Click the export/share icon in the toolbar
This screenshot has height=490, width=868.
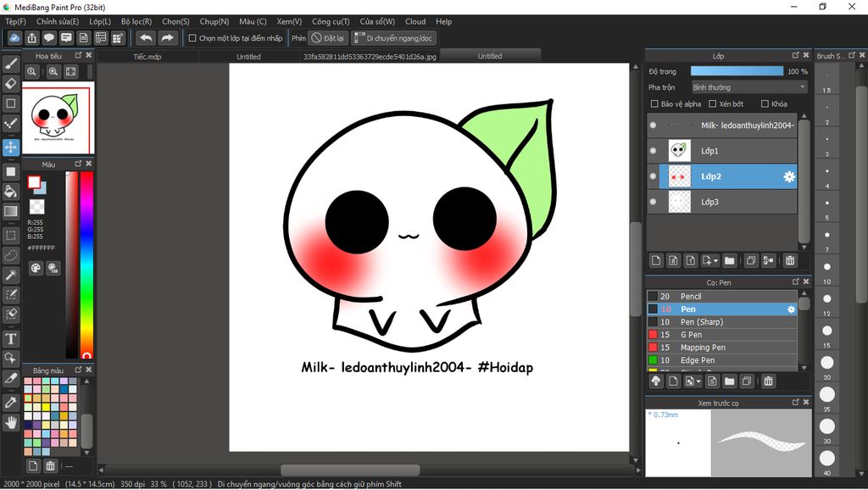tap(31, 37)
